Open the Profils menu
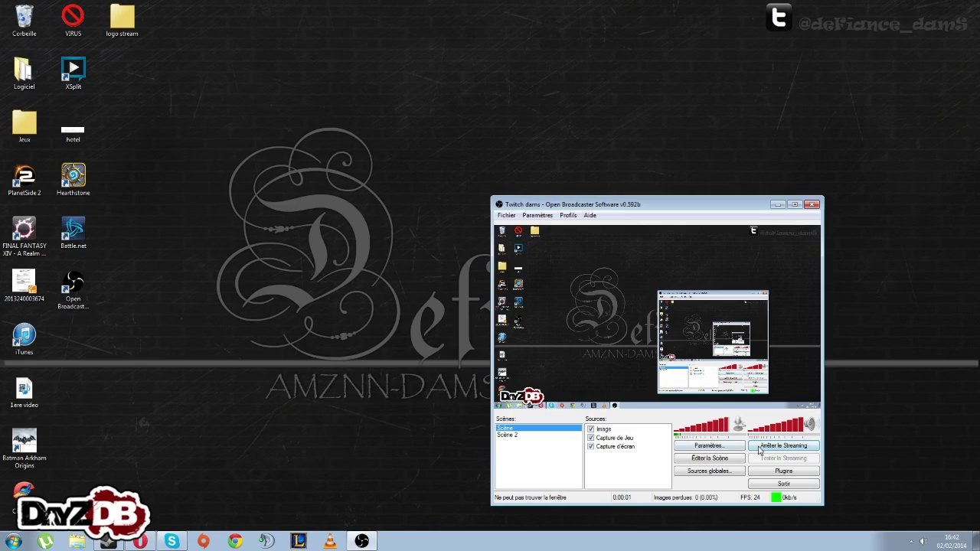 tap(568, 215)
